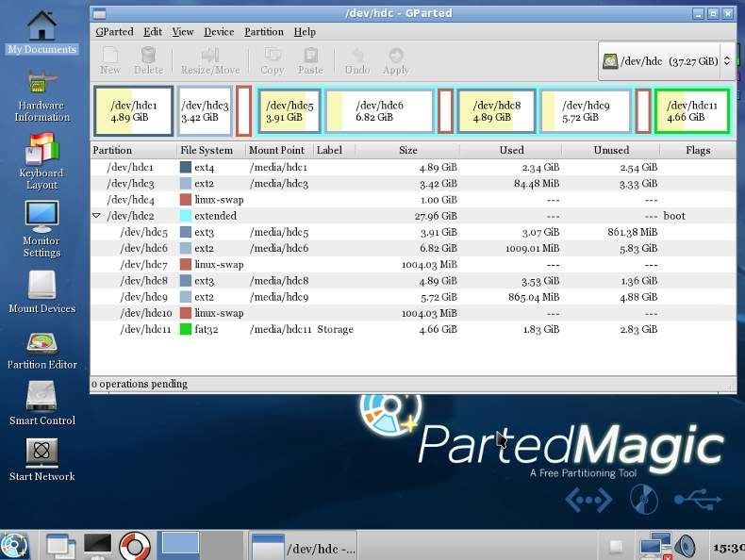
Task: Select /dev/hdc1 row in partition list
Action: (x=413, y=167)
